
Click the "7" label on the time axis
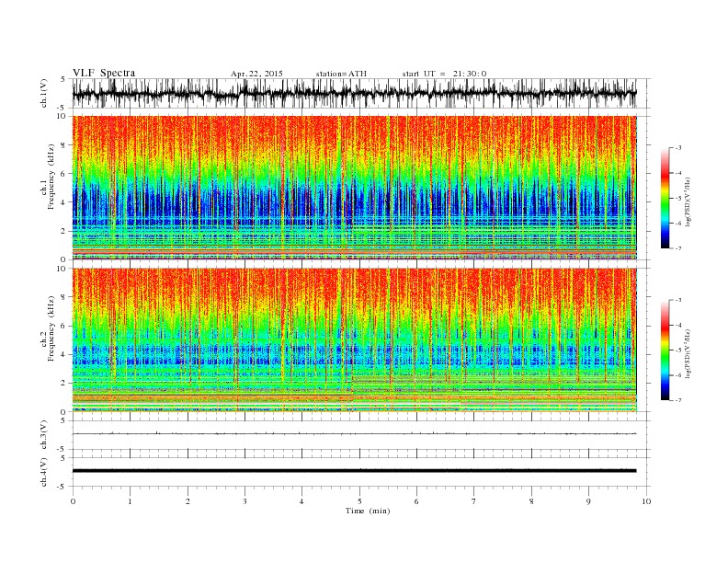click(x=474, y=501)
